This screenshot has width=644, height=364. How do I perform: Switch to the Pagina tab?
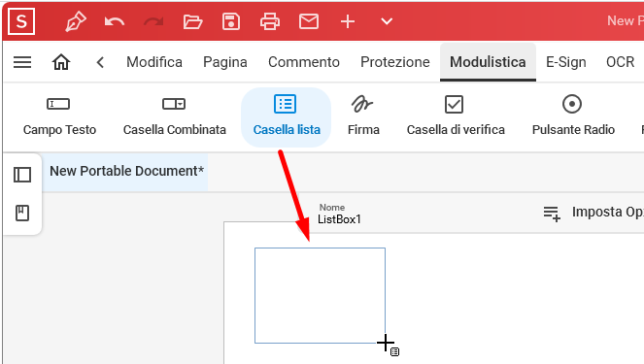tap(225, 62)
